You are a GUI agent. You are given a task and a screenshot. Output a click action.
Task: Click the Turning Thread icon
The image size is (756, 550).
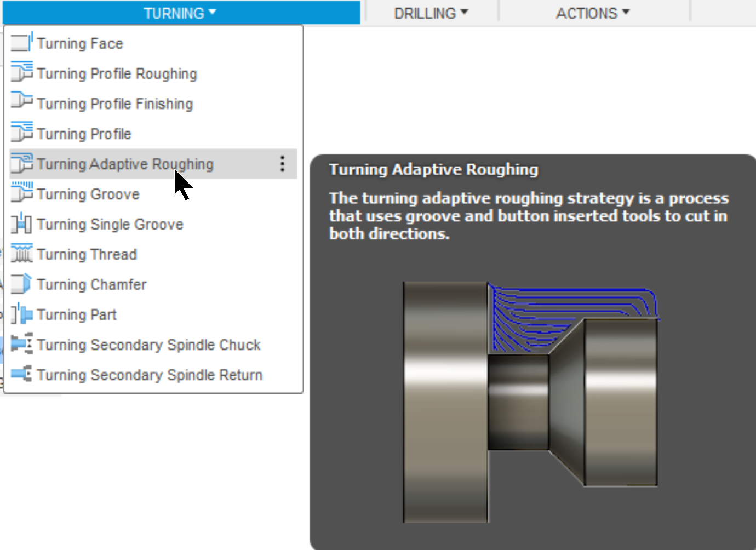[x=22, y=254]
